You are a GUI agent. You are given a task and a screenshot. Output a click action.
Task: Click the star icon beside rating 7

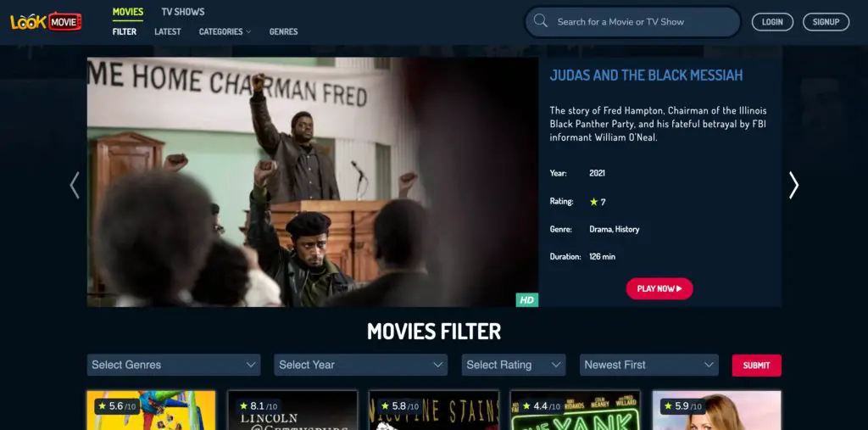[594, 202]
